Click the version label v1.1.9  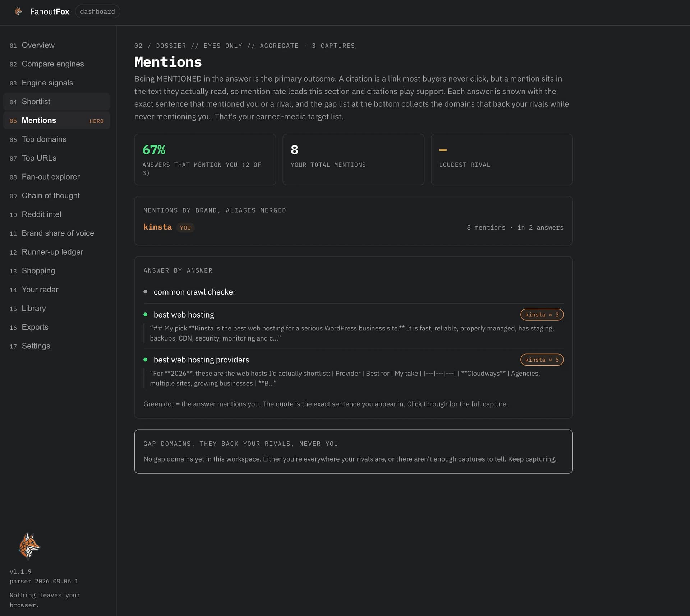click(x=20, y=571)
